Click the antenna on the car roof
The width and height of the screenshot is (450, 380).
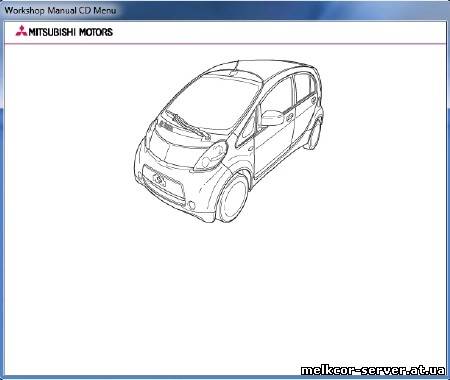point(235,66)
